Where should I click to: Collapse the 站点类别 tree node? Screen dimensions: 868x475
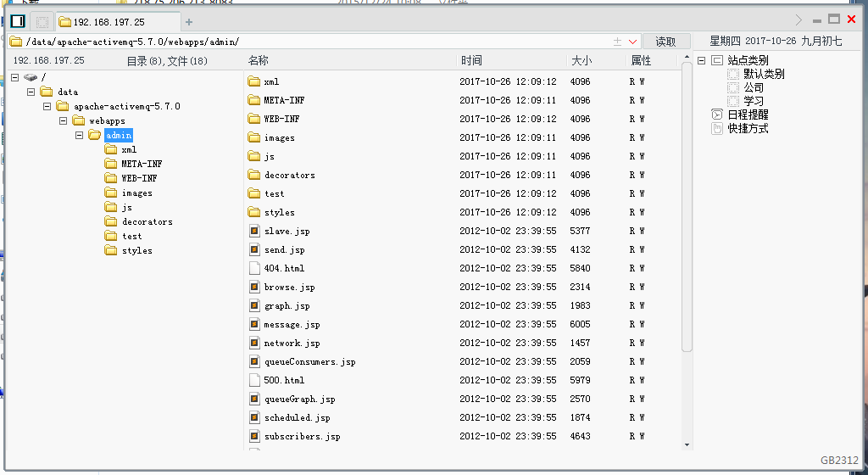click(x=701, y=60)
